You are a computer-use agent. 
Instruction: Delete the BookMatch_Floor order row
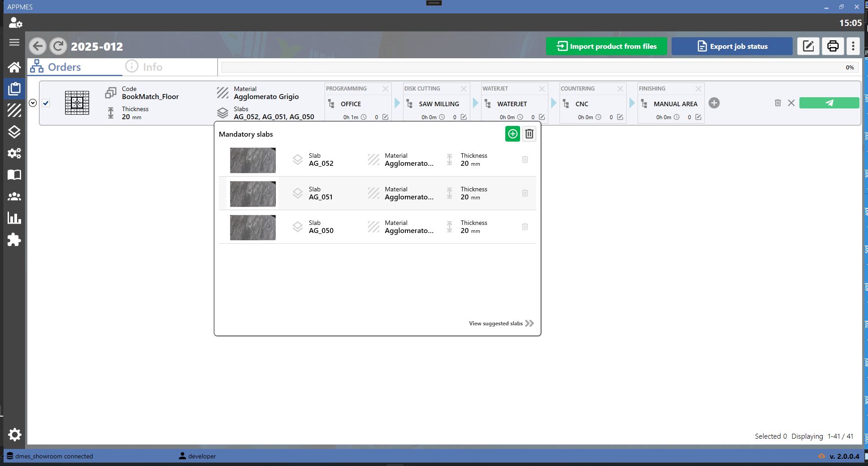pyautogui.click(x=778, y=103)
